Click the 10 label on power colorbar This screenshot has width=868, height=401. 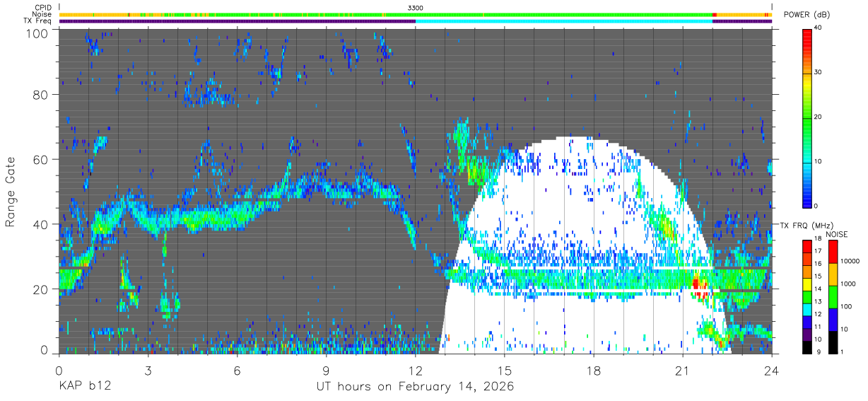[x=818, y=162]
